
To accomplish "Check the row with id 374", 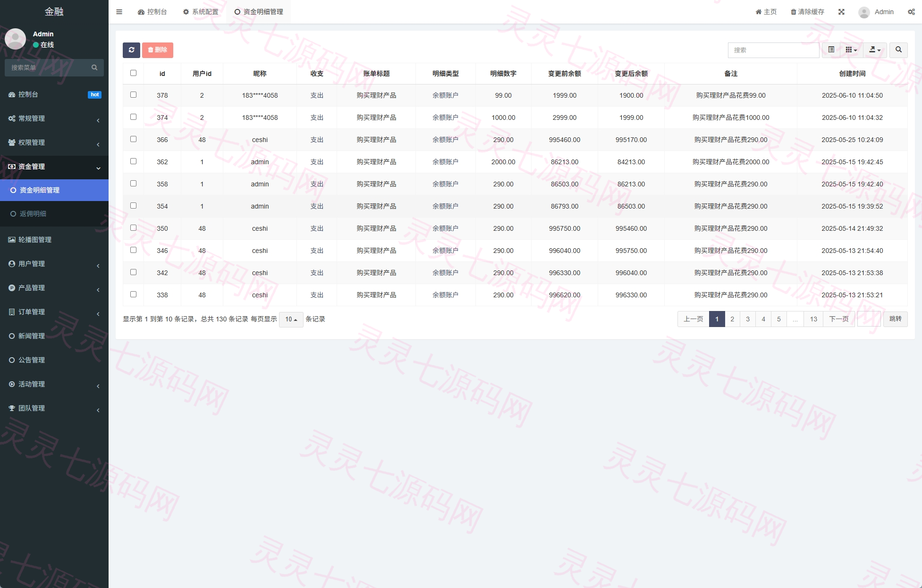I will 133,117.
